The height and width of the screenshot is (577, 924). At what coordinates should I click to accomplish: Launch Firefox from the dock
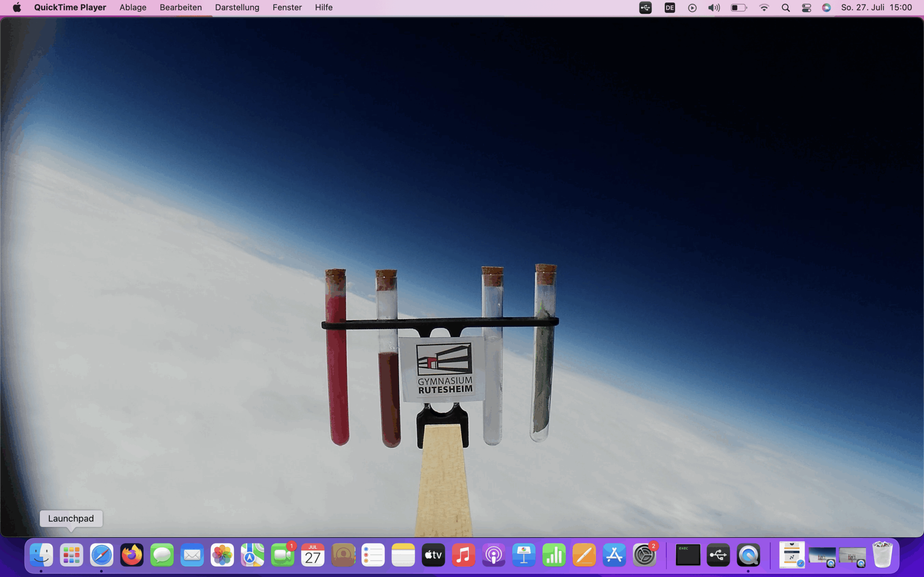(132, 555)
